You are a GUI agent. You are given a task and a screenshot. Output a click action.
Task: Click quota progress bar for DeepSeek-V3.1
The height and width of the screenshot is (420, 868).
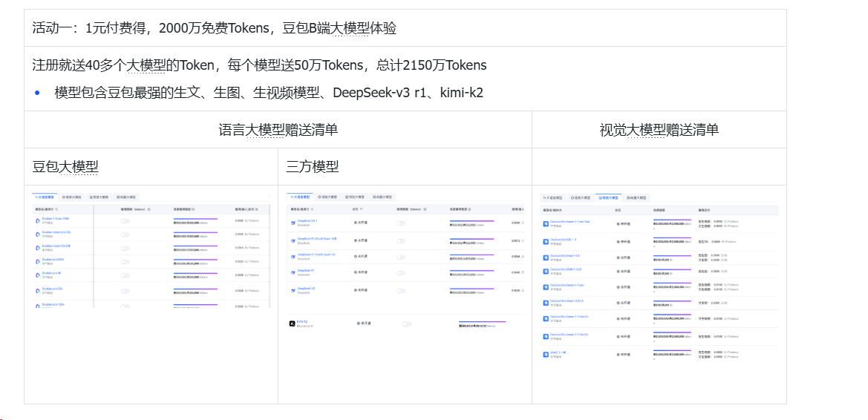click(471, 221)
